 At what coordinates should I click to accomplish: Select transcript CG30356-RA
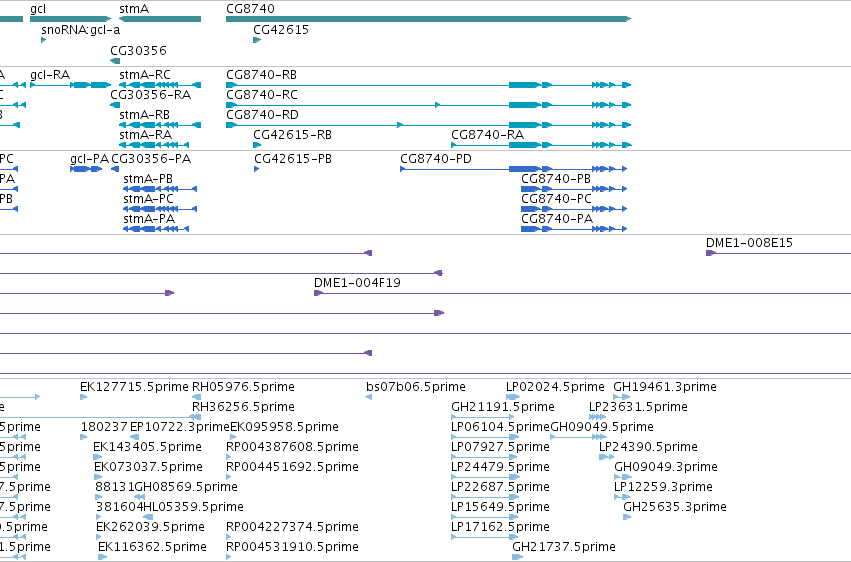151,95
